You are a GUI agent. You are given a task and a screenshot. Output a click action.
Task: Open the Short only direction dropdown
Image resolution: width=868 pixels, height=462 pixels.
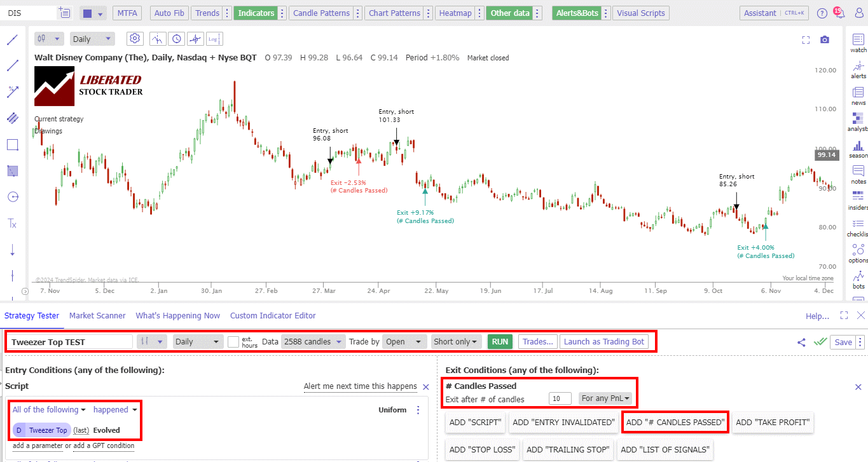pyautogui.click(x=456, y=341)
